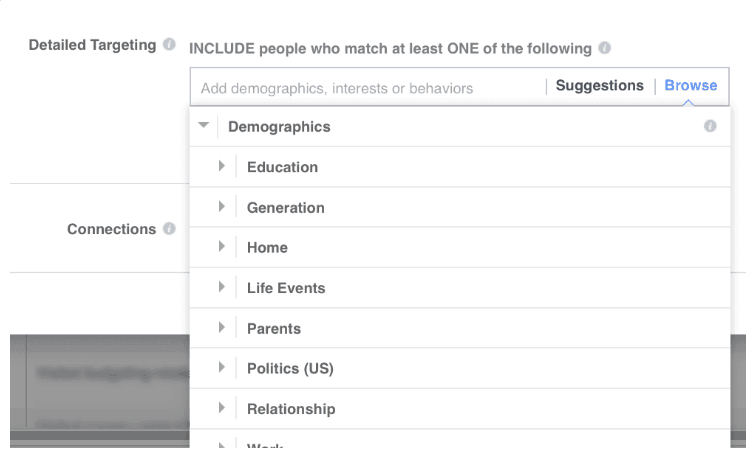The width and height of the screenshot is (754, 455).
Task: Select the Life Events tree item
Action: pos(286,288)
